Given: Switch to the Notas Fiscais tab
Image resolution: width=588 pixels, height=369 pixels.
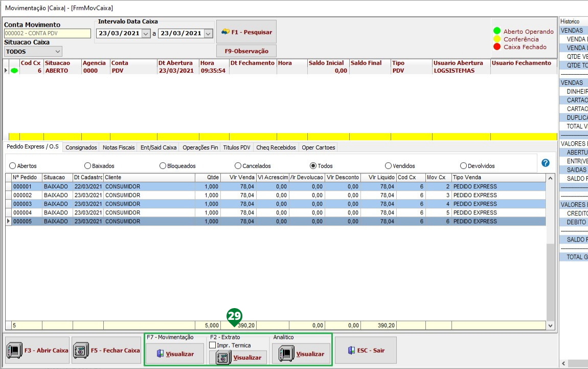Looking at the screenshot, I should pos(119,147).
